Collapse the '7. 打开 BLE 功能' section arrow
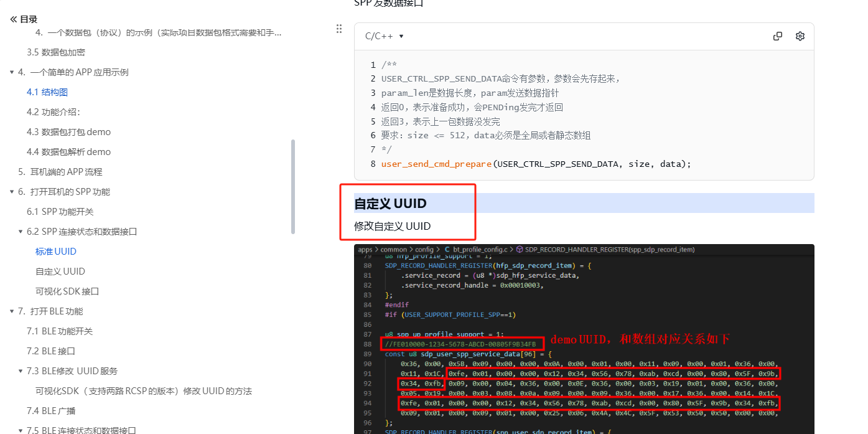The width and height of the screenshot is (868, 434). point(12,311)
